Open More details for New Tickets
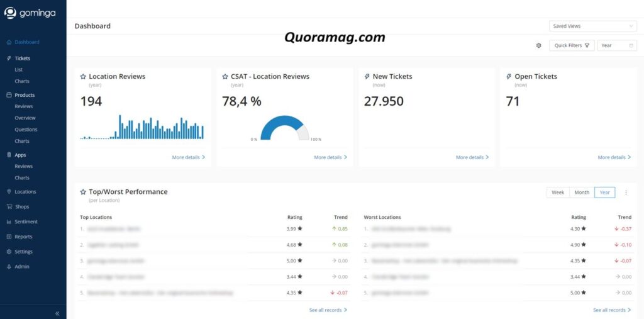This screenshot has width=644, height=319. tap(472, 157)
